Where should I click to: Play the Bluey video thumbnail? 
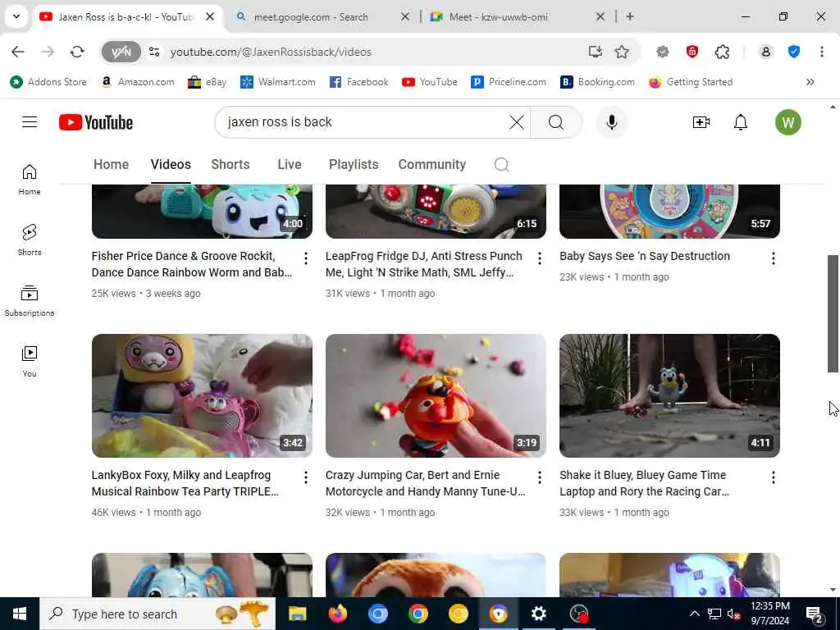point(669,396)
